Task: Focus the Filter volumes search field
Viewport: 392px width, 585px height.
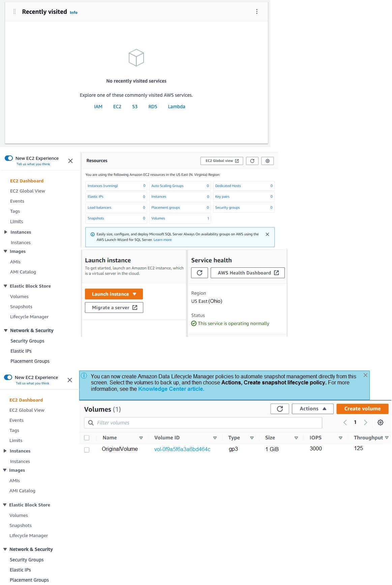Action: pyautogui.click(x=203, y=422)
